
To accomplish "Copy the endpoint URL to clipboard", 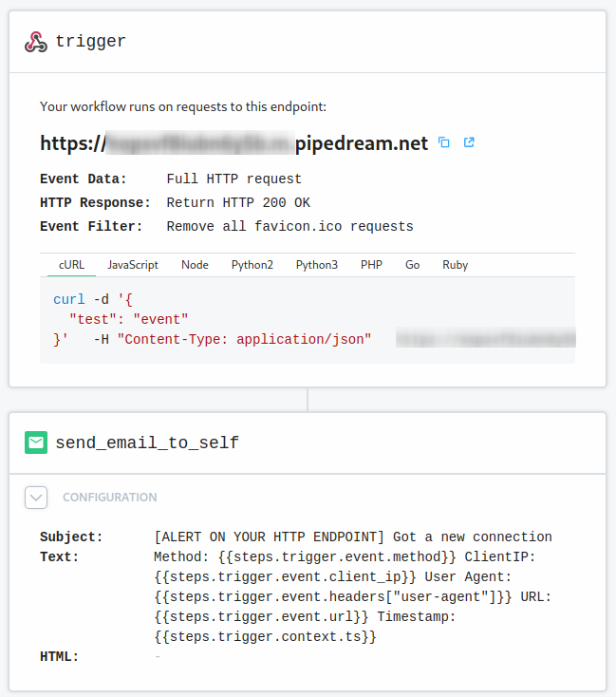I will [x=444, y=143].
